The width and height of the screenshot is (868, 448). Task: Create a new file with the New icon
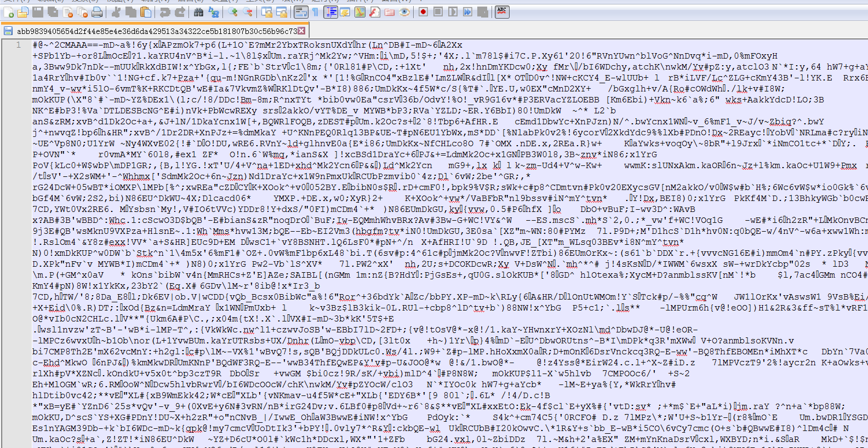coord(8,12)
